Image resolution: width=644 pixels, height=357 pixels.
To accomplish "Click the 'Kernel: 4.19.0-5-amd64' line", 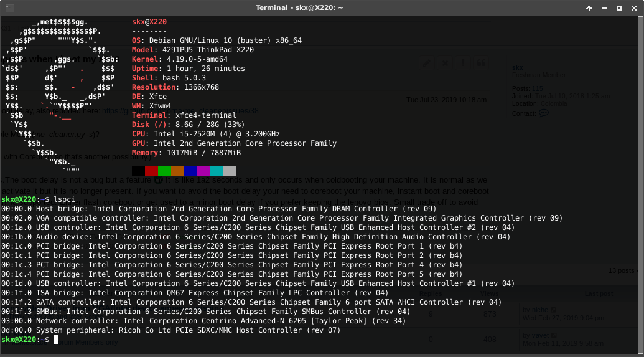I will click(179, 59).
